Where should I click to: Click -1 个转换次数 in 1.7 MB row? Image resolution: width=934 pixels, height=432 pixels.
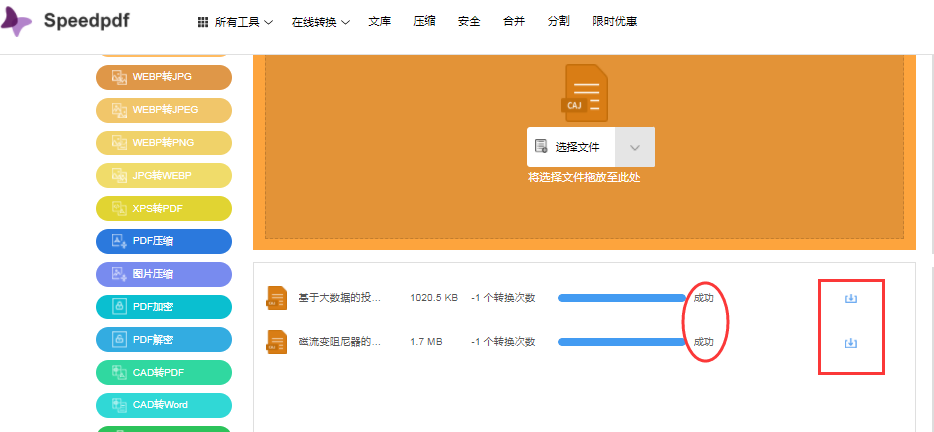[x=503, y=341]
